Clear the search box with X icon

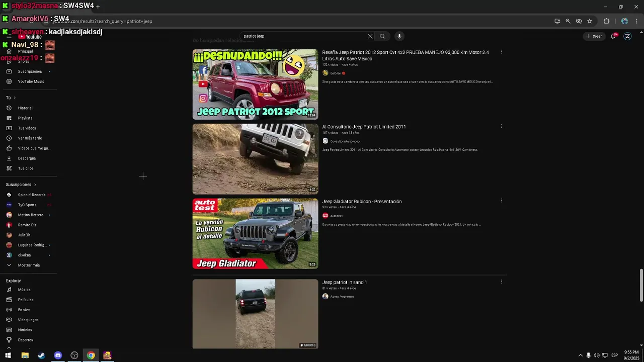tap(370, 36)
